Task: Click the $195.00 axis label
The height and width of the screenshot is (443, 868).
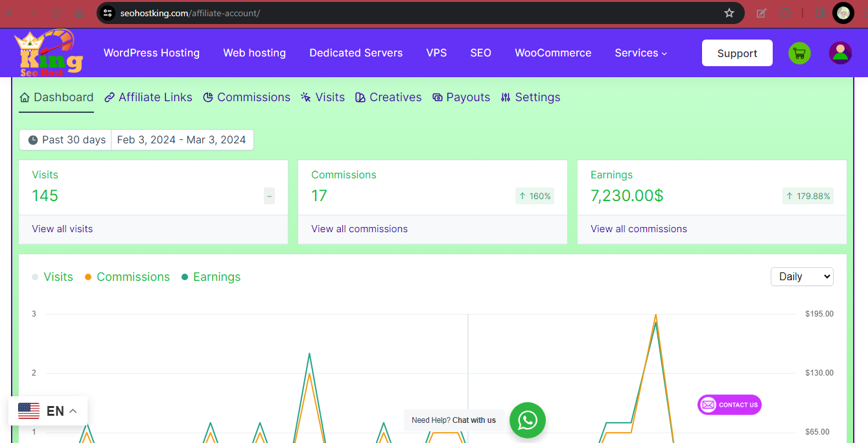Action: coord(819,314)
